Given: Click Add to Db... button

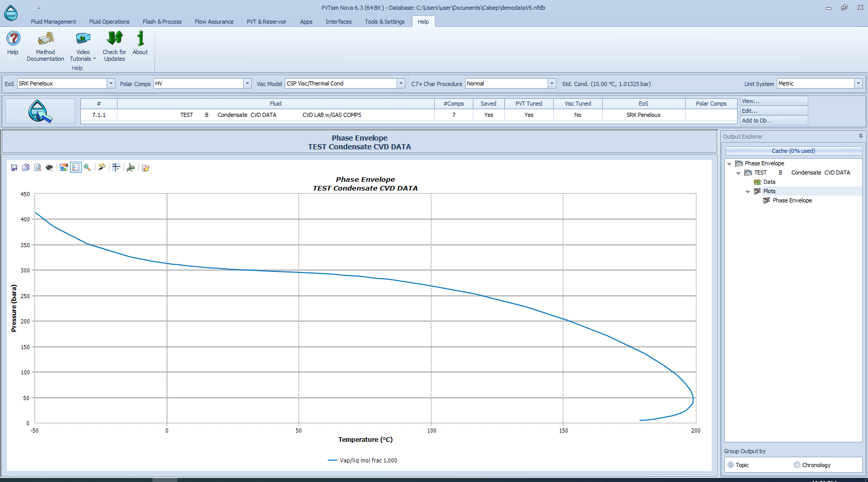Looking at the screenshot, I should (x=774, y=120).
